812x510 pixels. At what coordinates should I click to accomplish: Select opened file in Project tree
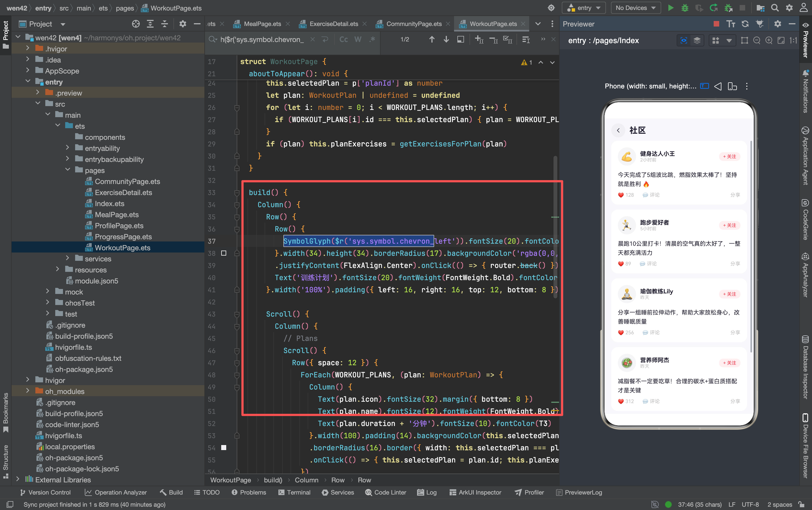pyautogui.click(x=136, y=24)
